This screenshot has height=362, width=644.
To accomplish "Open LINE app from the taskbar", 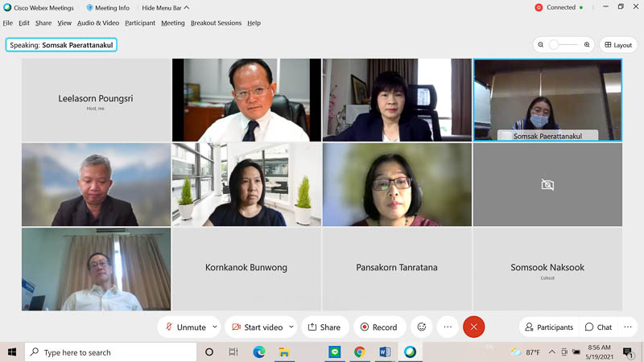I will pos(335,352).
